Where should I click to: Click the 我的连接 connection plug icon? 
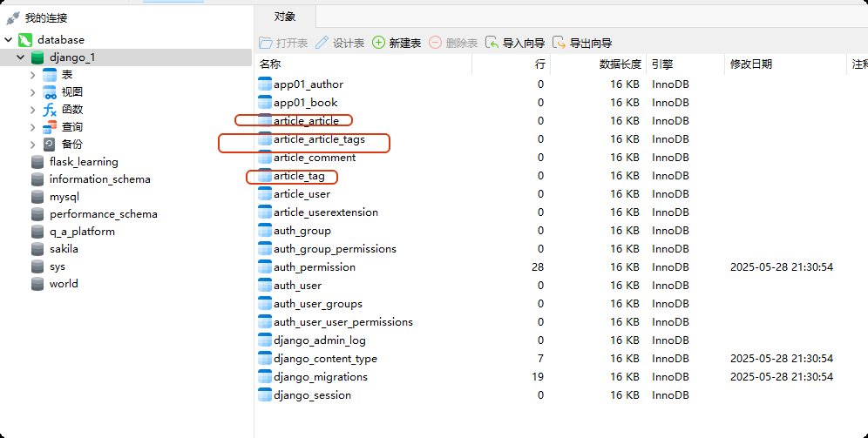(x=13, y=18)
